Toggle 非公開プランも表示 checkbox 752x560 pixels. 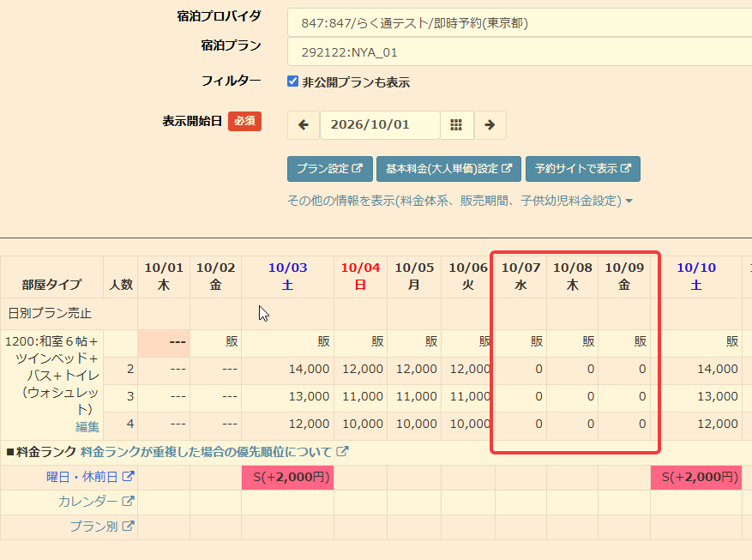coord(292,81)
